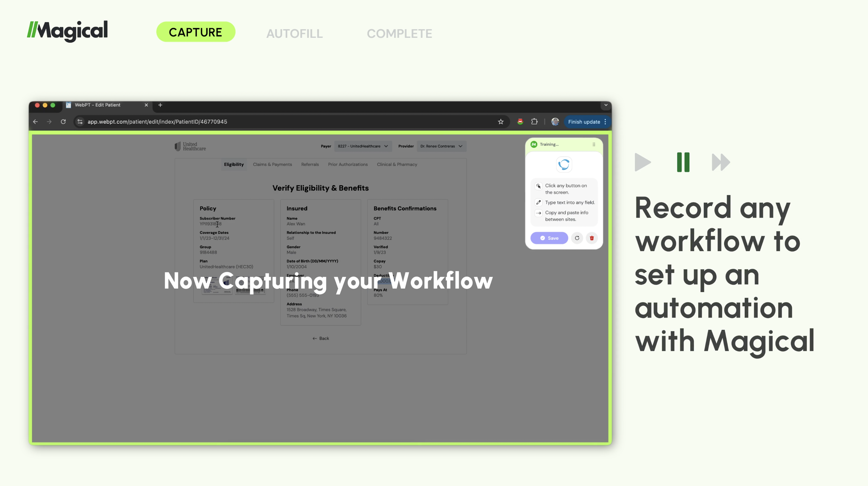Select the Type-text pencil icon in Training popup
868x486 pixels.
[x=539, y=202]
